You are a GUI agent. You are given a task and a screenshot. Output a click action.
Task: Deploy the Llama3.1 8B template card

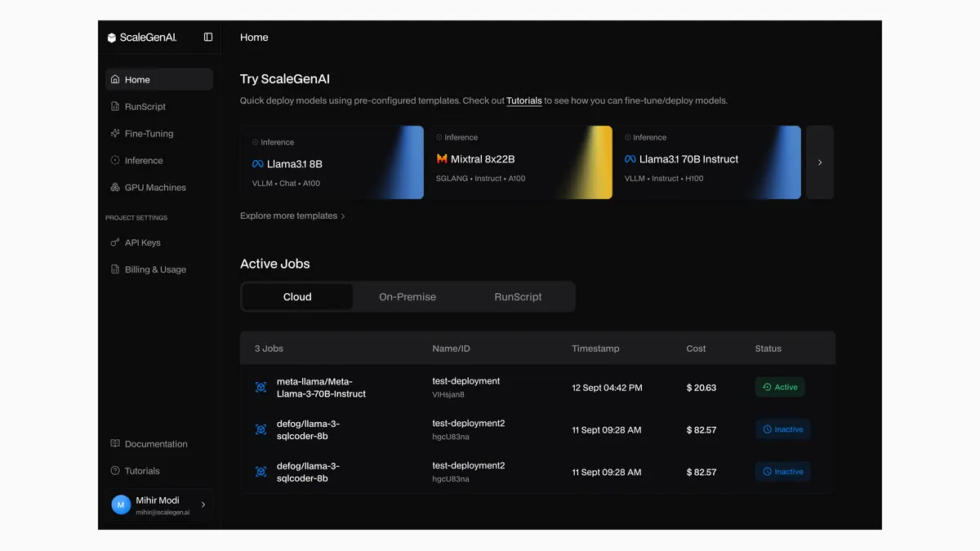click(332, 162)
